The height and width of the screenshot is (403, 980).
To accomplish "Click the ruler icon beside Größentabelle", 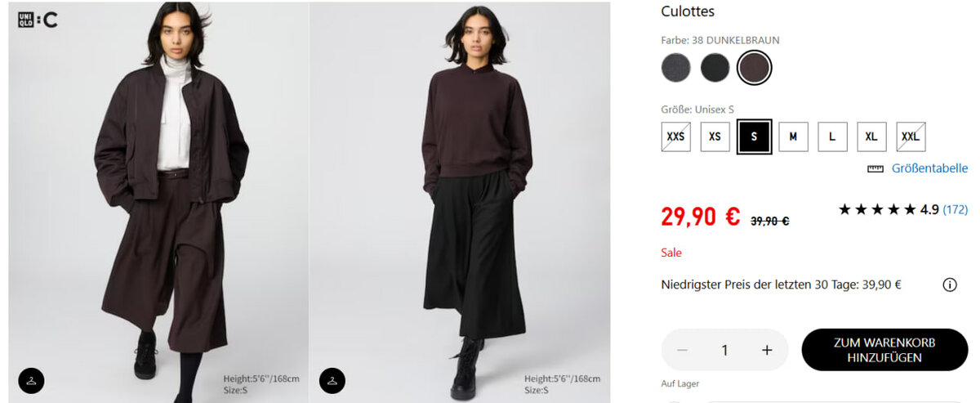I will pyautogui.click(x=875, y=168).
